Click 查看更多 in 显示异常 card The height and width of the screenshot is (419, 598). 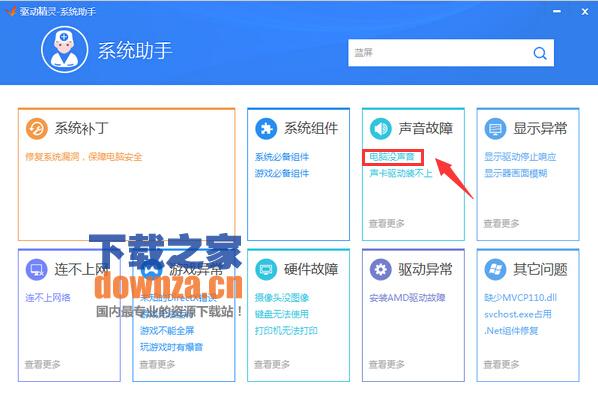click(502, 223)
